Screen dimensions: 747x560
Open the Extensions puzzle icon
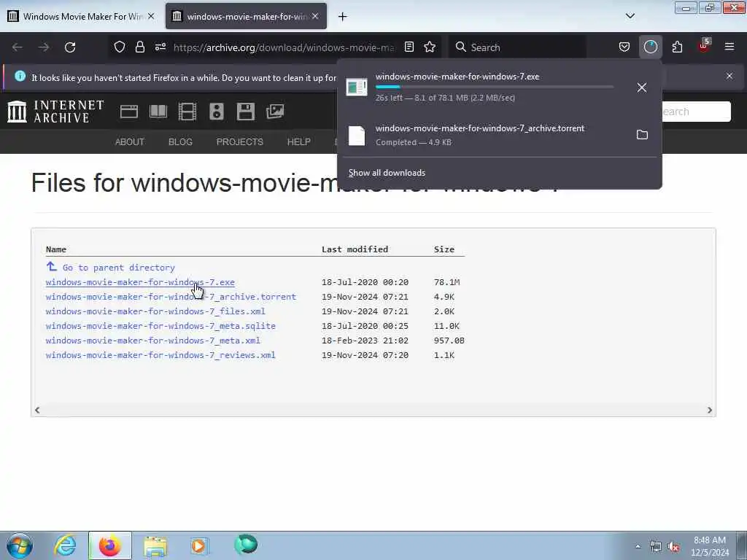click(677, 47)
